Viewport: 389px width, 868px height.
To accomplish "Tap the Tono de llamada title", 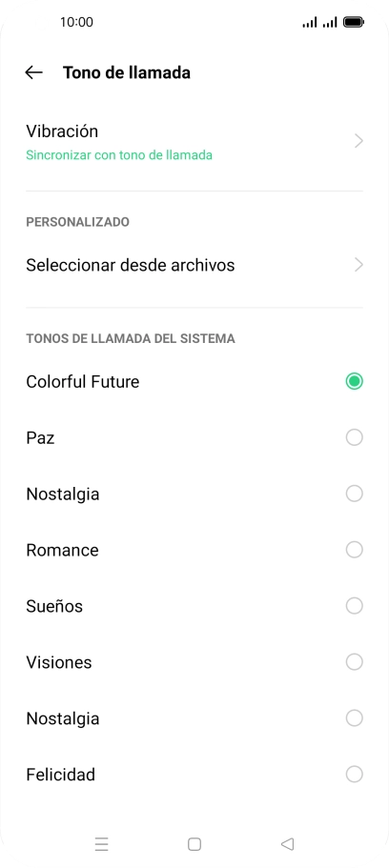I will (127, 72).
